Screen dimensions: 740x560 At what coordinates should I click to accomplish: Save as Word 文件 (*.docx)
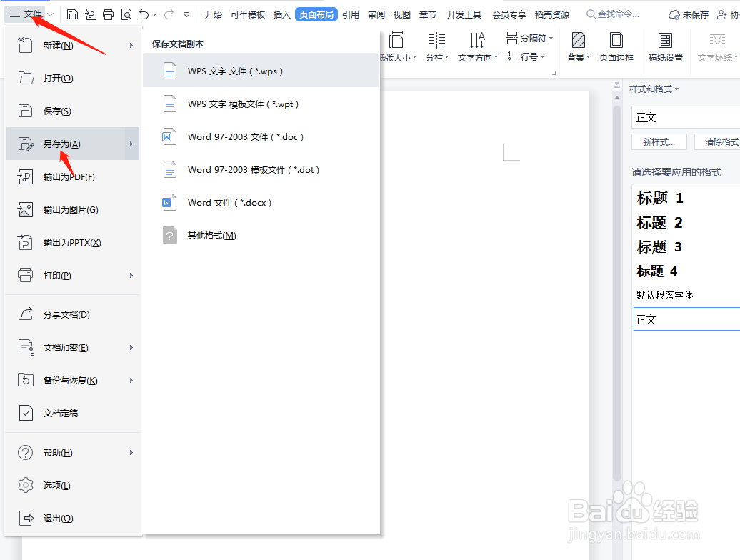(x=261, y=202)
